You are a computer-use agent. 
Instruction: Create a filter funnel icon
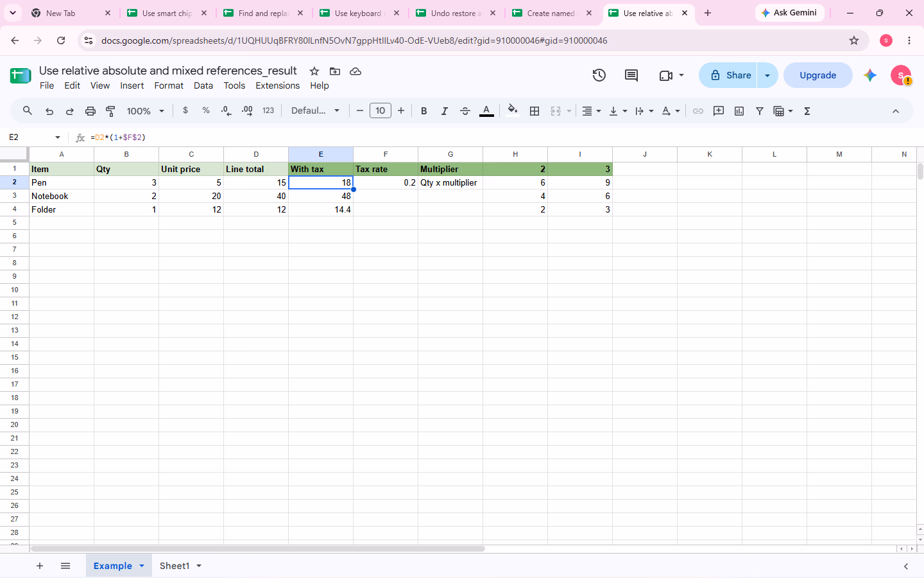point(760,111)
